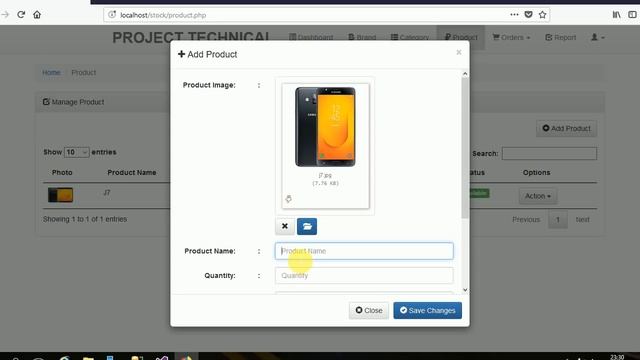Click the J7 phone image preview thumbnail

(x=325, y=127)
